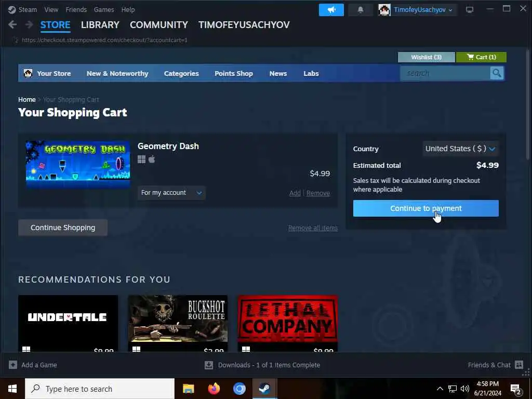Click the Geometry Dash title
532x399 pixels.
168,146
